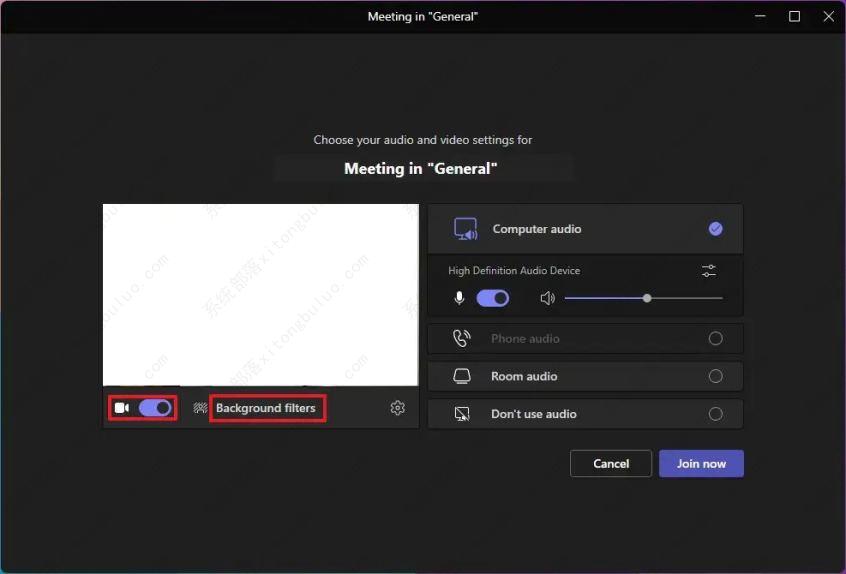
Task: Click the speaker volume slider handle
Action: click(x=647, y=298)
